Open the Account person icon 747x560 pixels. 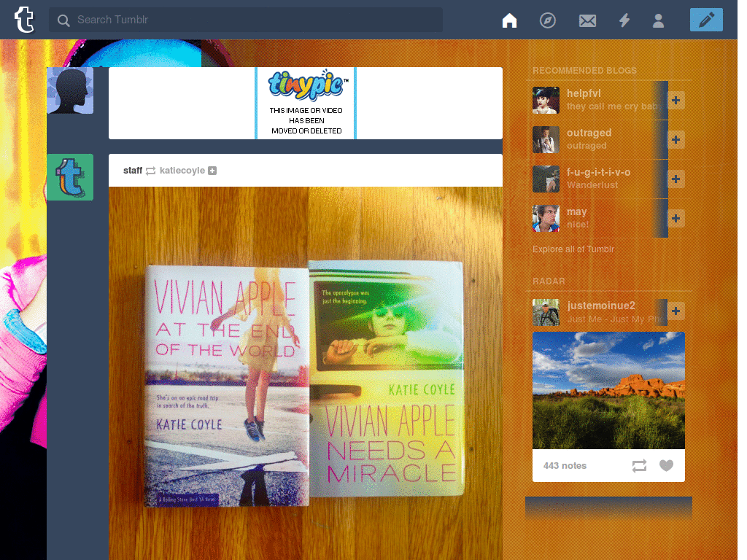click(659, 20)
